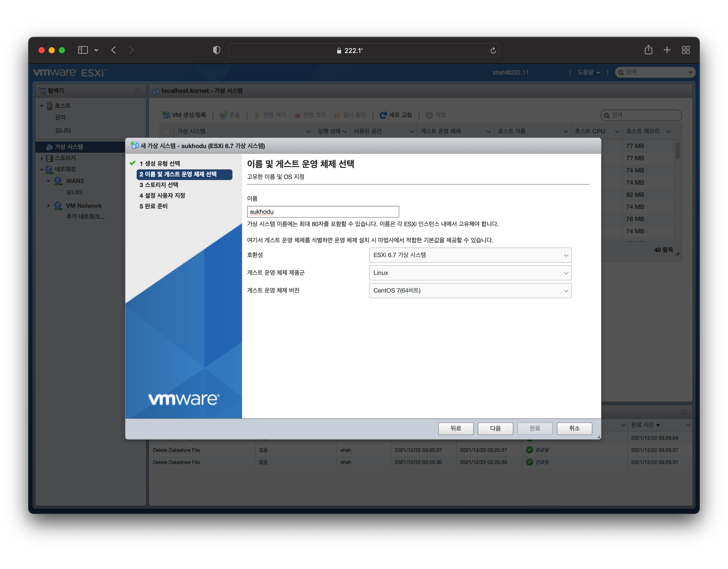Open guest OS family Linux dropdown
This screenshot has height=569, width=728.
(x=470, y=273)
